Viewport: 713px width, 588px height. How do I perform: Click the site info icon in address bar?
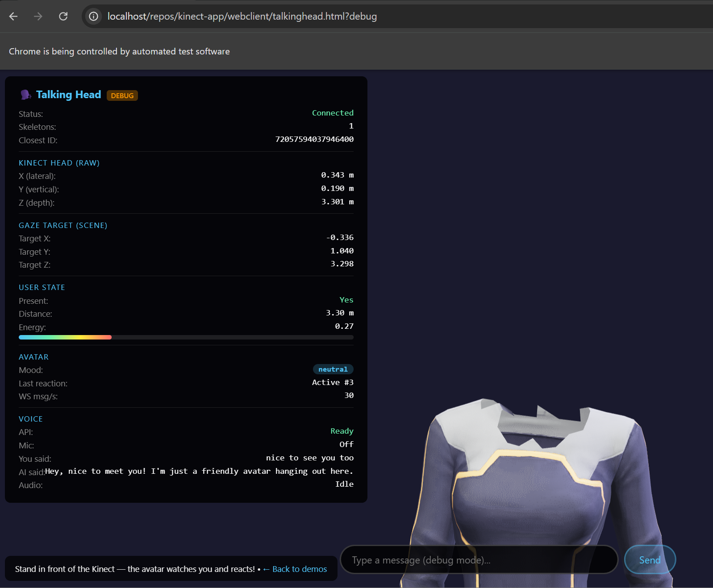93,17
